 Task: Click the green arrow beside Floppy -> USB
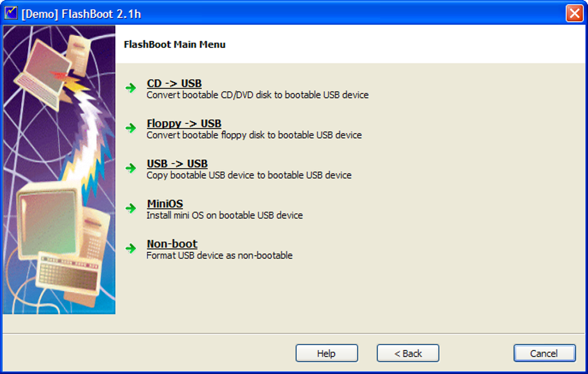(131, 128)
